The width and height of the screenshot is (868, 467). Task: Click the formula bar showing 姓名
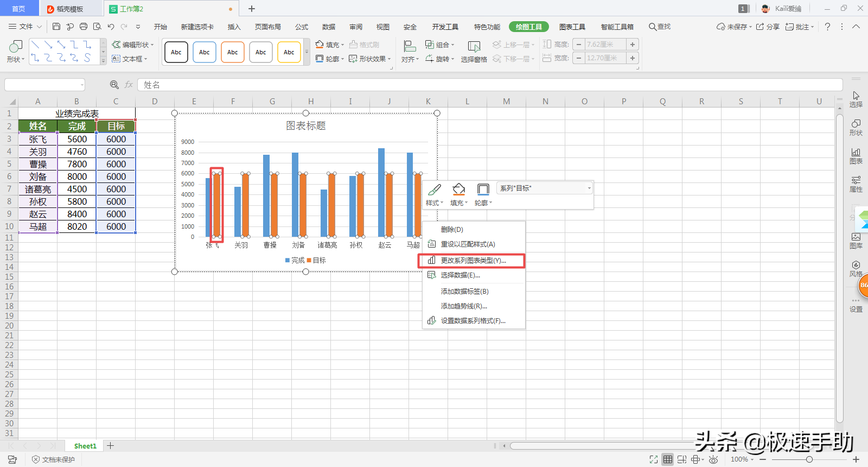[490, 85]
